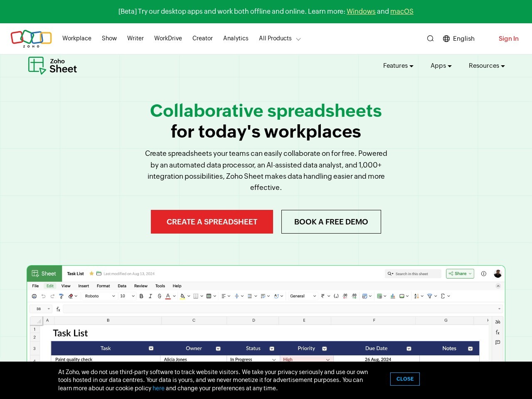Click the undo arrow icon
Image resolution: width=532 pixels, height=399 pixels.
click(x=43, y=296)
